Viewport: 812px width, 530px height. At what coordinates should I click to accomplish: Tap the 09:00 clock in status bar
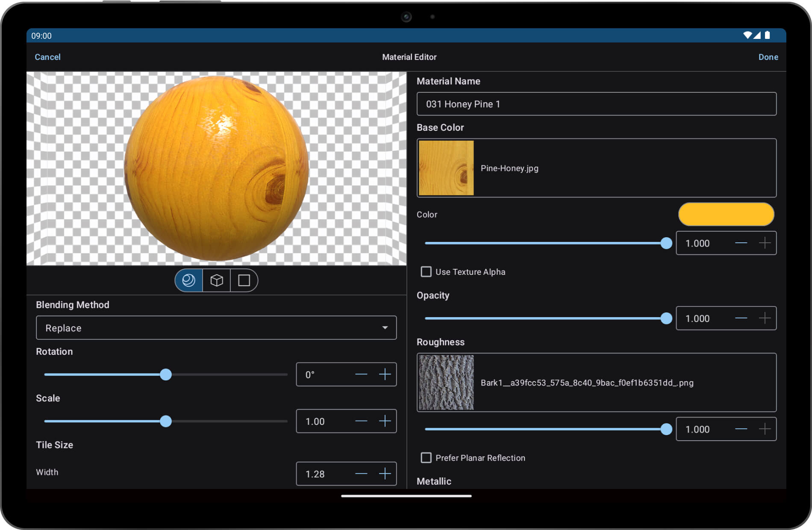tap(41, 36)
